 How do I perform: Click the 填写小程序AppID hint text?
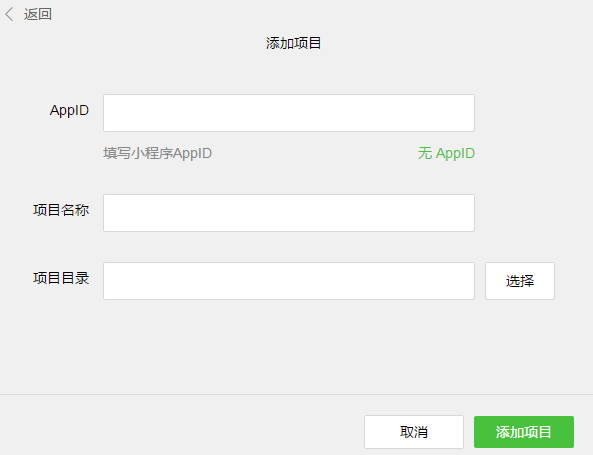pos(157,153)
